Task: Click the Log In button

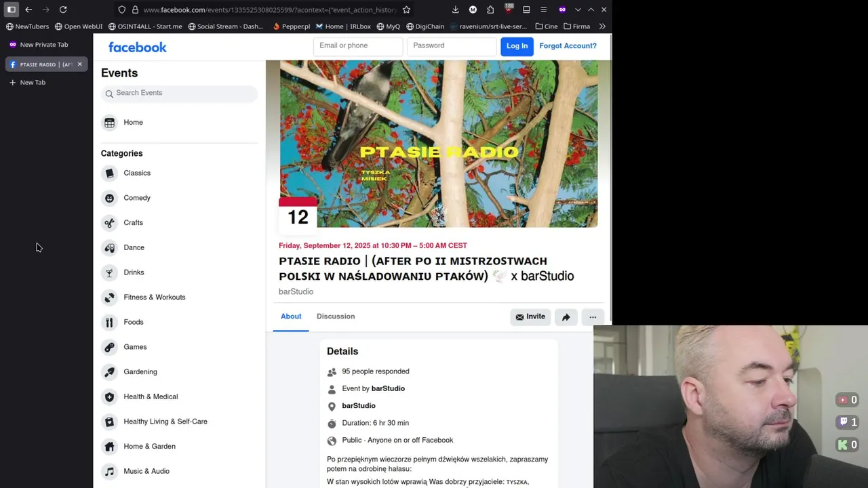Action: pos(517,46)
